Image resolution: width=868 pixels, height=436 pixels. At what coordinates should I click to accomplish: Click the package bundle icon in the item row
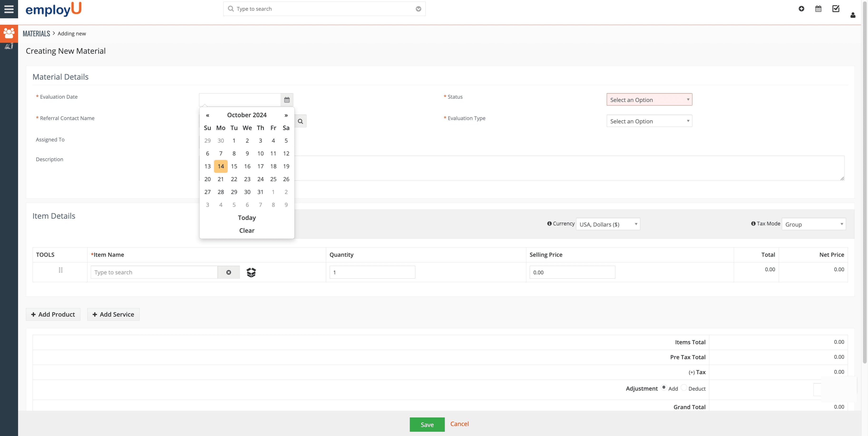[x=251, y=272]
